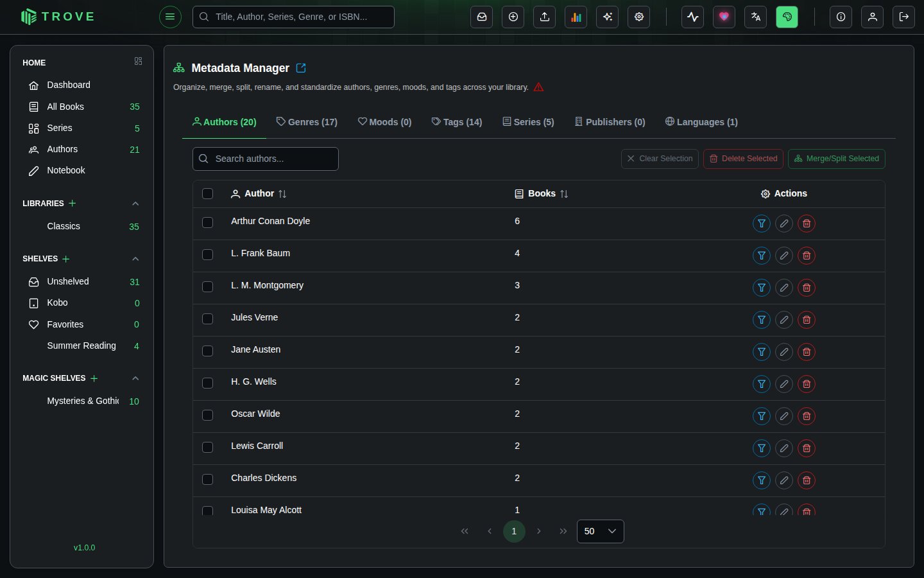Screen dimensions: 924x578
Task: Click Clear Selection button
Action: [x=660, y=159]
